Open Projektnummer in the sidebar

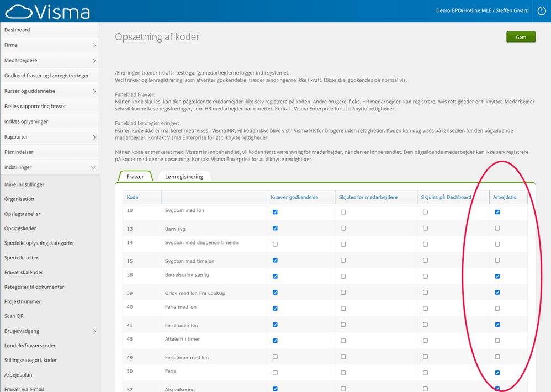[x=23, y=301]
